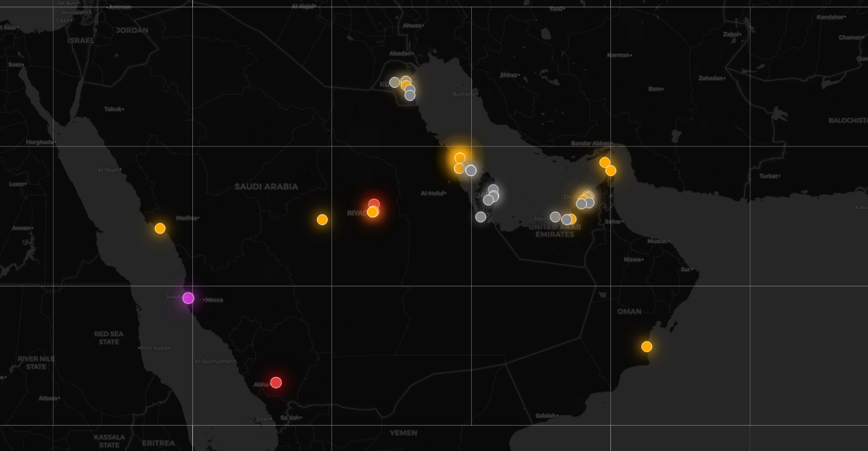This screenshot has width=868, height=451.
Task: Select the leftmost gray marker in Kuwait
Action: (395, 82)
